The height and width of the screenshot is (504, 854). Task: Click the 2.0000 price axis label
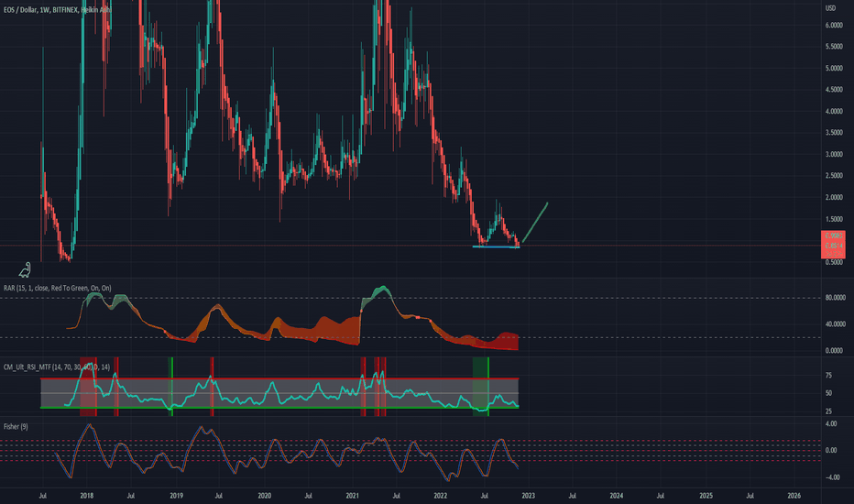[x=834, y=198]
